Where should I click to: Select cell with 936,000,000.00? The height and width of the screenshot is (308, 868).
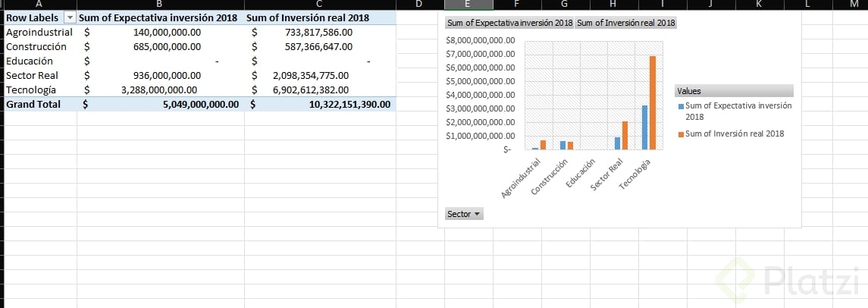161,75
